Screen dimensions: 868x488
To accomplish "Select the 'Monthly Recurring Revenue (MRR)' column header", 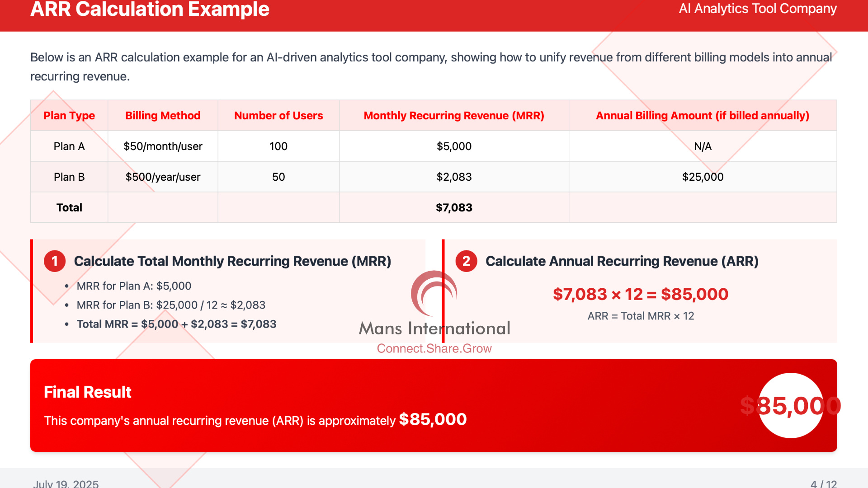I will click(454, 116).
